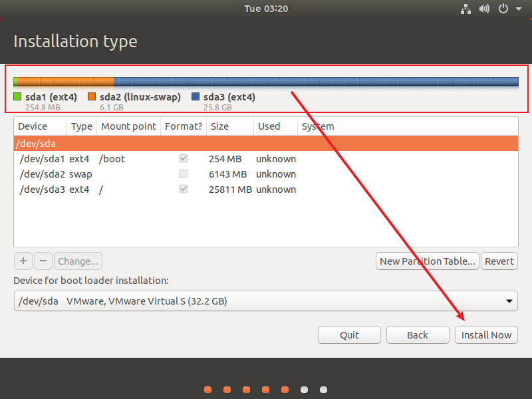Click the Change... button
Image resolution: width=532 pixels, height=399 pixels.
tap(78, 261)
